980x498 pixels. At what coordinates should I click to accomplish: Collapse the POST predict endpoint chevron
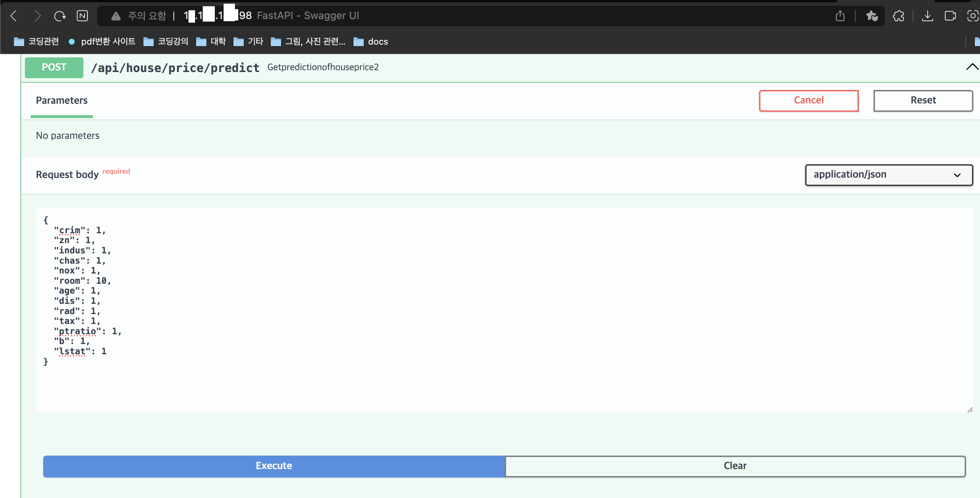coord(972,67)
